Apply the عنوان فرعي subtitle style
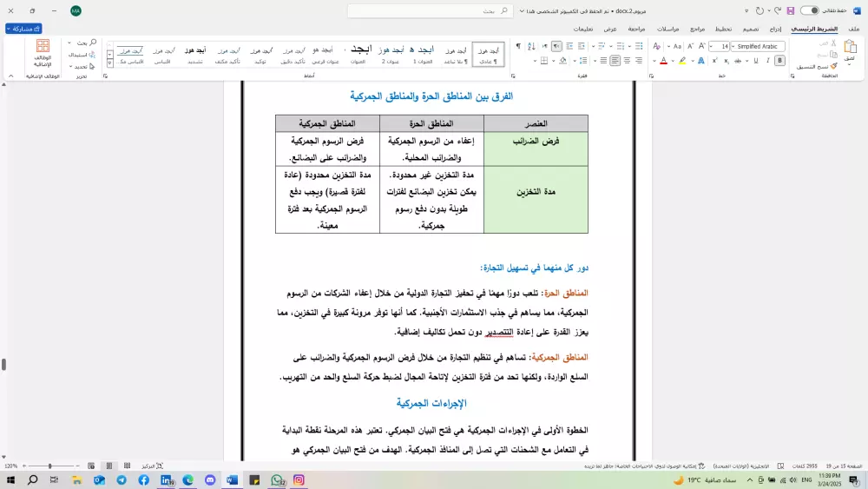Screen dimensions: 868x489 [325, 54]
